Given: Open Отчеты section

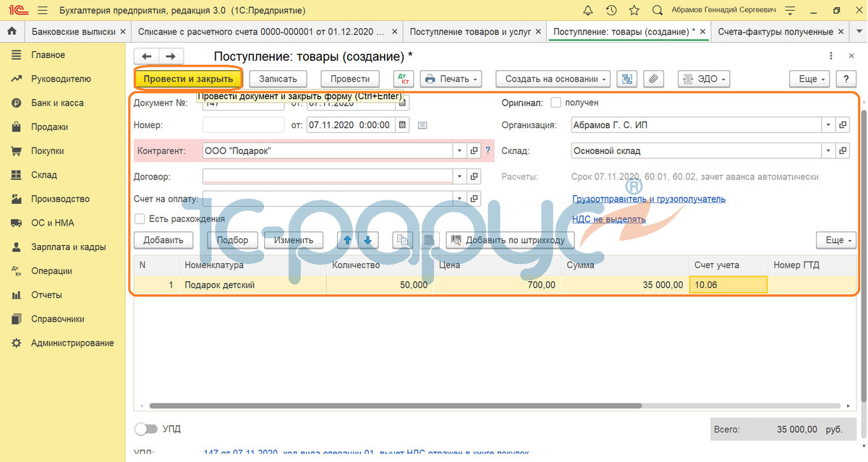Looking at the screenshot, I should pos(46,295).
